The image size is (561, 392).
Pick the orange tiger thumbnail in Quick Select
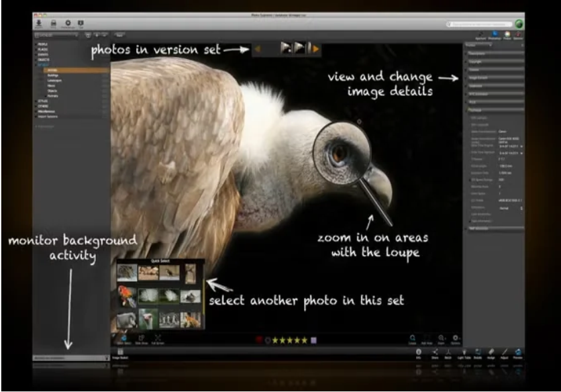(191, 320)
